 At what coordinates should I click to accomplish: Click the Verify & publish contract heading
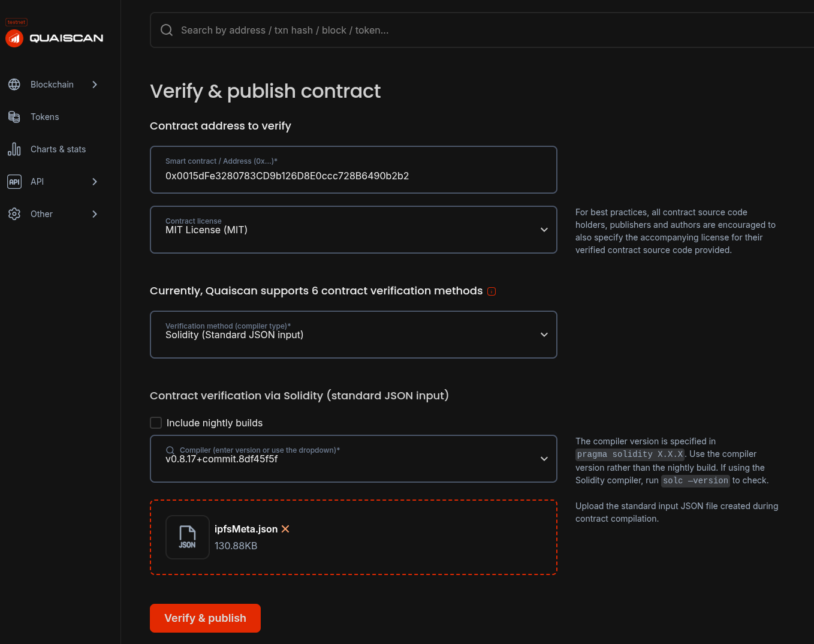pos(265,91)
